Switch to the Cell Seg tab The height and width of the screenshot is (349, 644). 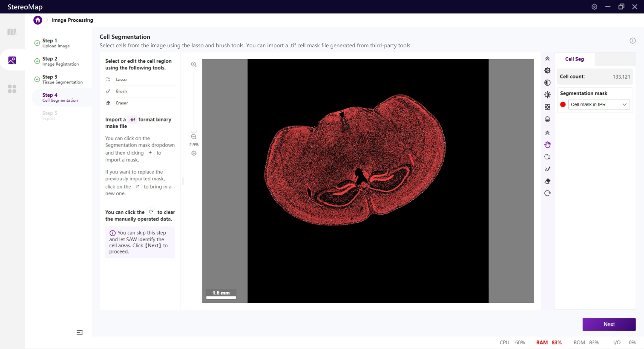point(574,59)
